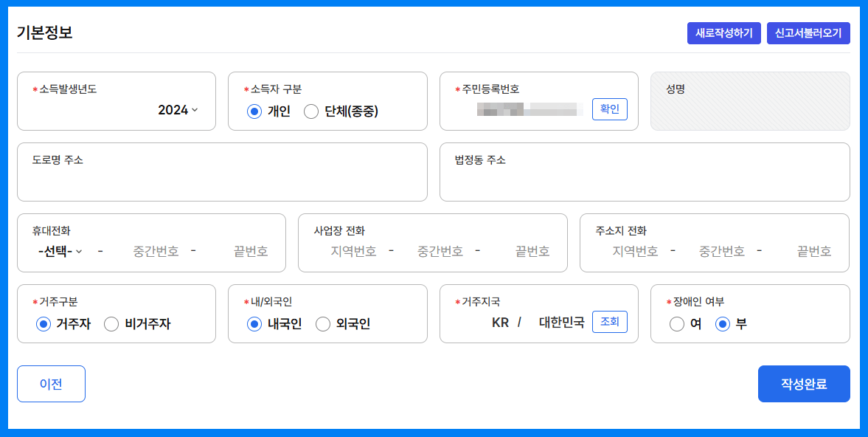
Task: Open the 신고서불러오기 function
Action: coord(808,32)
